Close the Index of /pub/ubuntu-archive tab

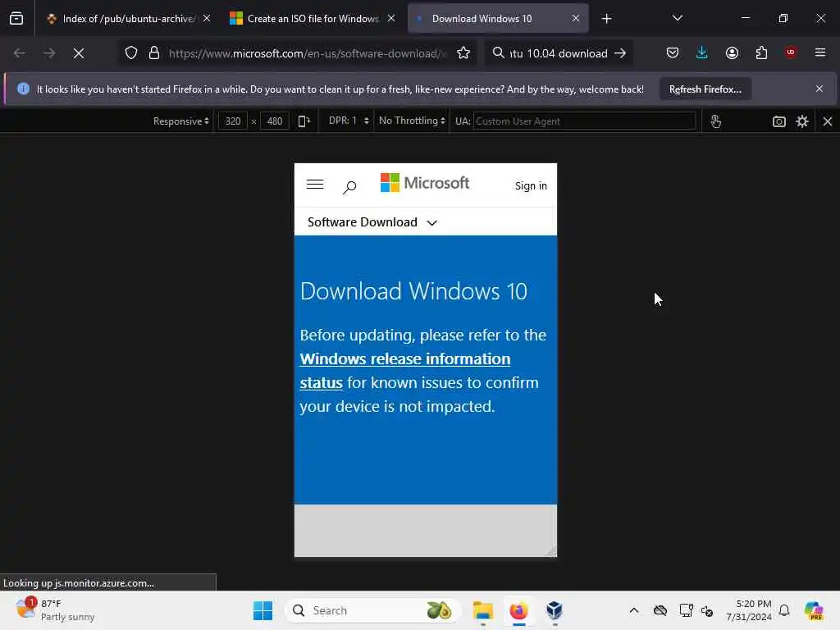(x=207, y=18)
